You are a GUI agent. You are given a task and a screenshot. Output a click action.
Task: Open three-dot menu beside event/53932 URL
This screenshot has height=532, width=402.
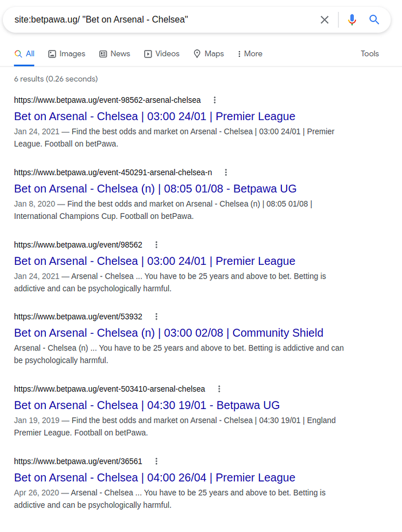coord(156,317)
